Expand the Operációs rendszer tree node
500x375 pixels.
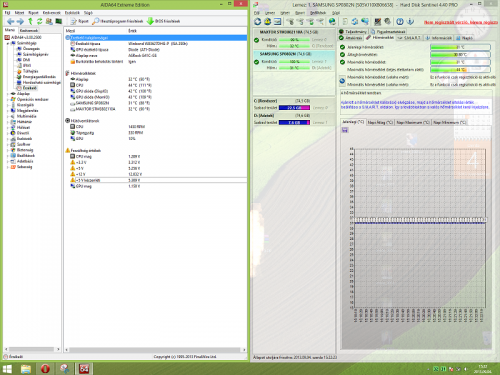pyautogui.click(x=8, y=100)
